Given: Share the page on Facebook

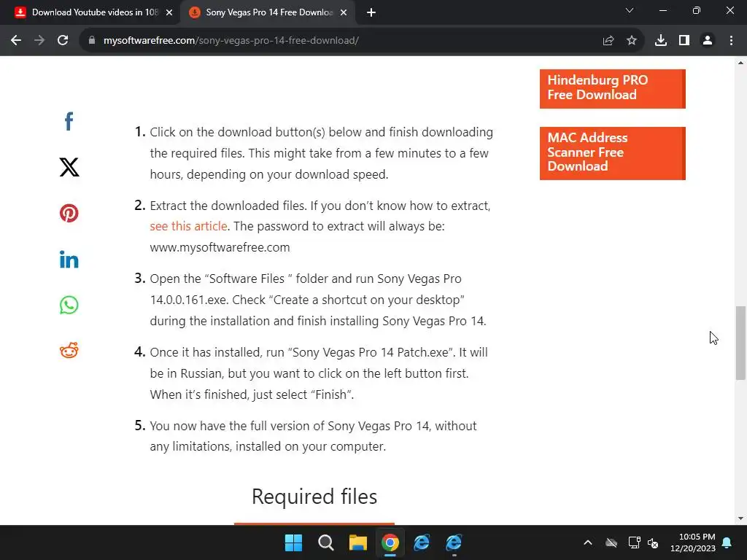Looking at the screenshot, I should (69, 122).
